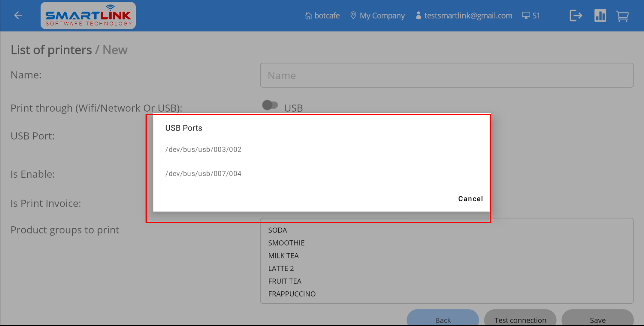Image resolution: width=644 pixels, height=326 pixels.
Task: Click the logout icon
Action: click(x=576, y=16)
